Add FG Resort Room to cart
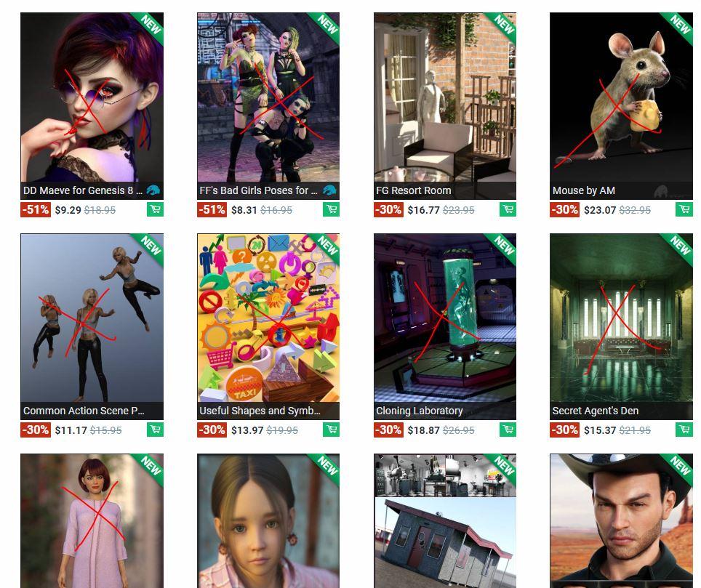 point(508,209)
